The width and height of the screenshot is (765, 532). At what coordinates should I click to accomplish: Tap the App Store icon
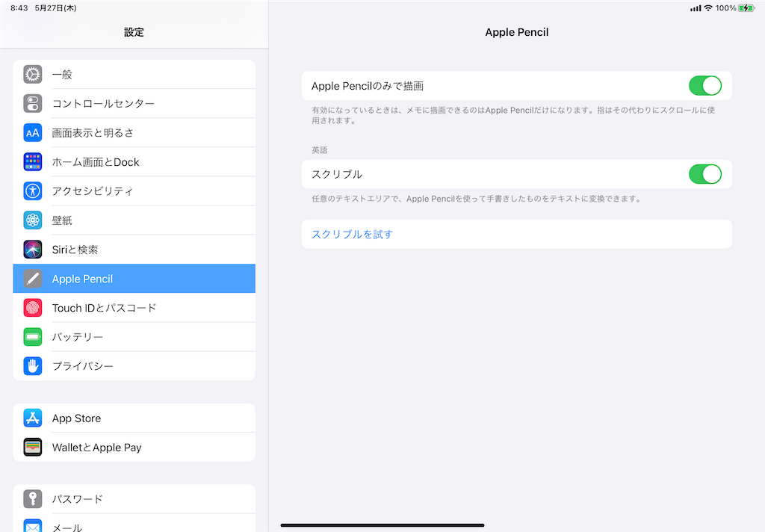[33, 418]
